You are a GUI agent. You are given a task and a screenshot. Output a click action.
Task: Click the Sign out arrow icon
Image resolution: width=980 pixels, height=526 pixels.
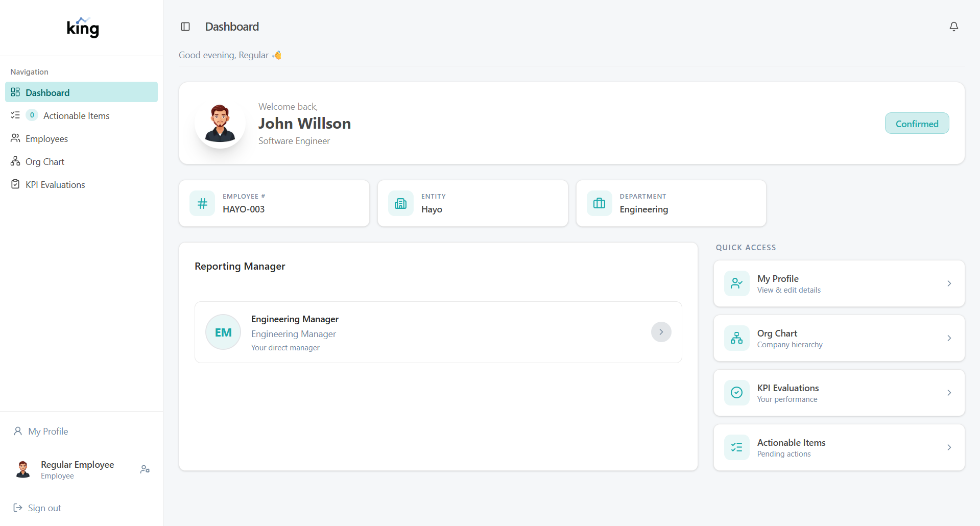[x=18, y=508]
